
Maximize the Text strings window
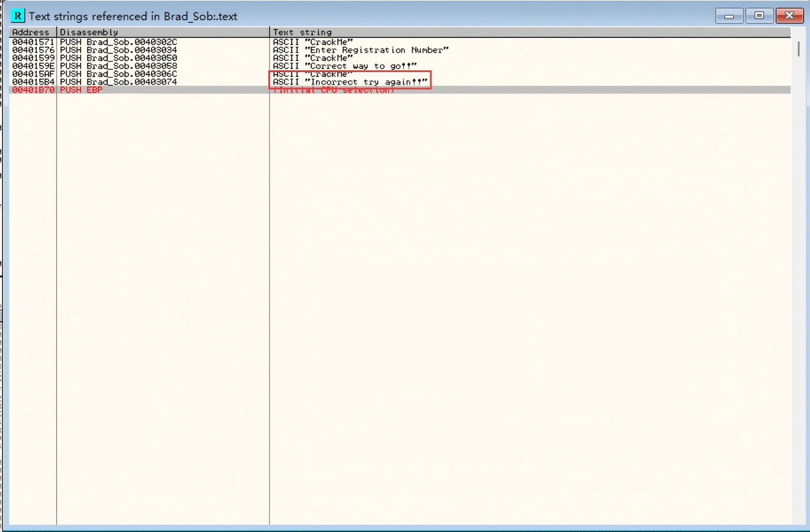(759, 16)
